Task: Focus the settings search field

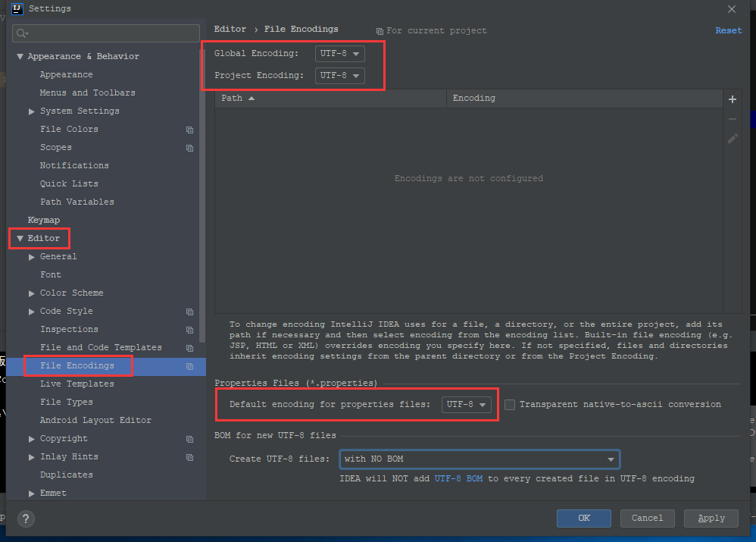Action: click(106, 33)
